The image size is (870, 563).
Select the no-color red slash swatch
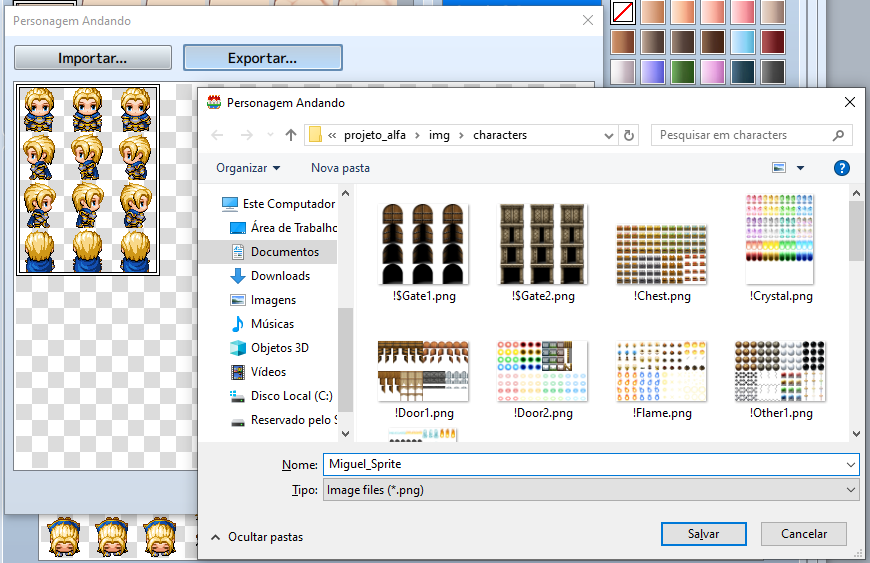point(623,12)
